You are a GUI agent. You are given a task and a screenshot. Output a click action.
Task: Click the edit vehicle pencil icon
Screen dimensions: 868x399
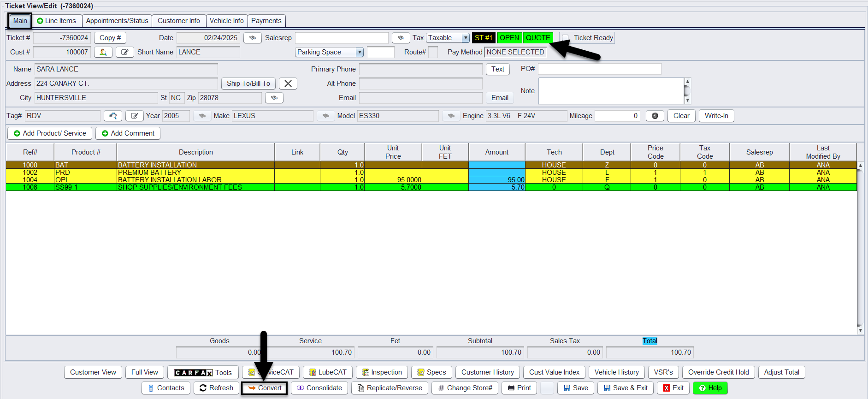[134, 116]
